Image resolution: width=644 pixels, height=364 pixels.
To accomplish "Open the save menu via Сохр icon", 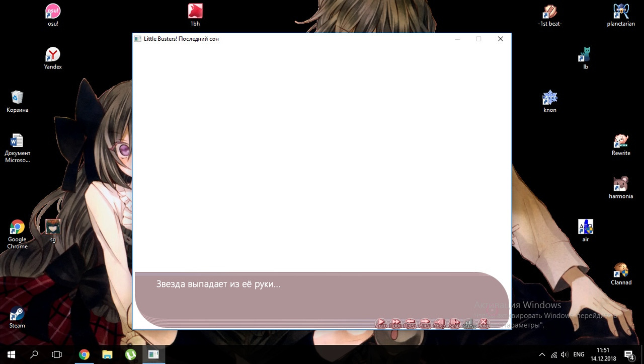I will pyautogui.click(x=439, y=323).
